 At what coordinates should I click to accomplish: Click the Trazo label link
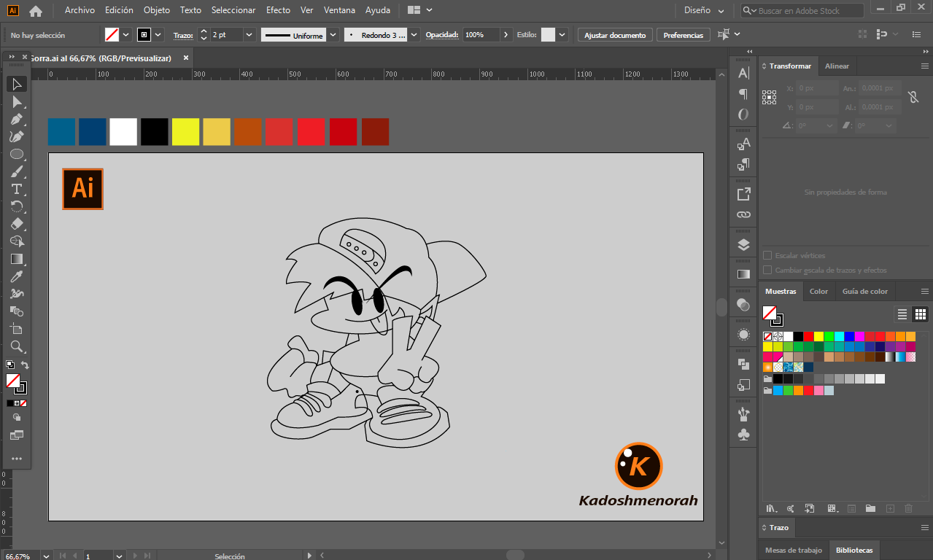click(x=183, y=35)
